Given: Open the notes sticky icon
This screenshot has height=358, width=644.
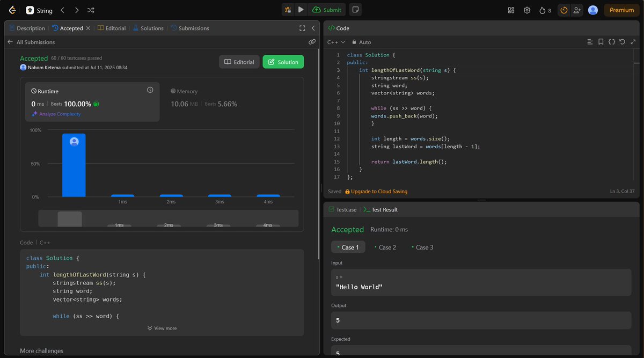Looking at the screenshot, I should pyautogui.click(x=355, y=10).
